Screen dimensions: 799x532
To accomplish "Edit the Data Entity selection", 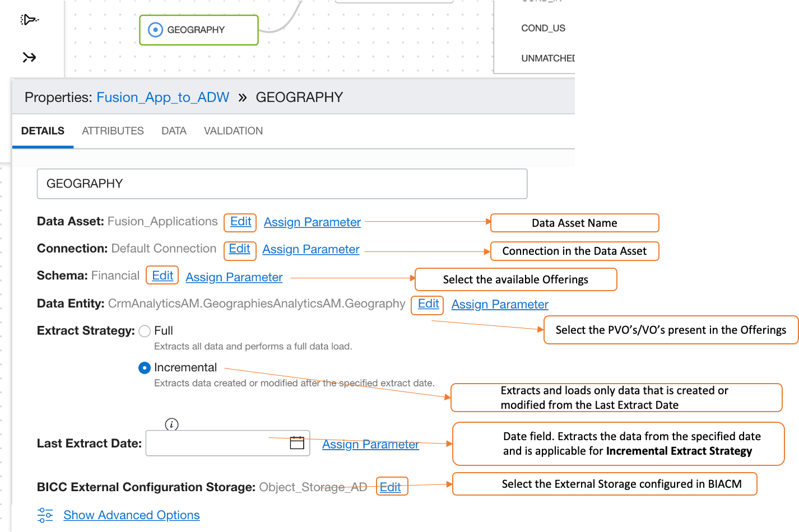I will [x=428, y=304].
